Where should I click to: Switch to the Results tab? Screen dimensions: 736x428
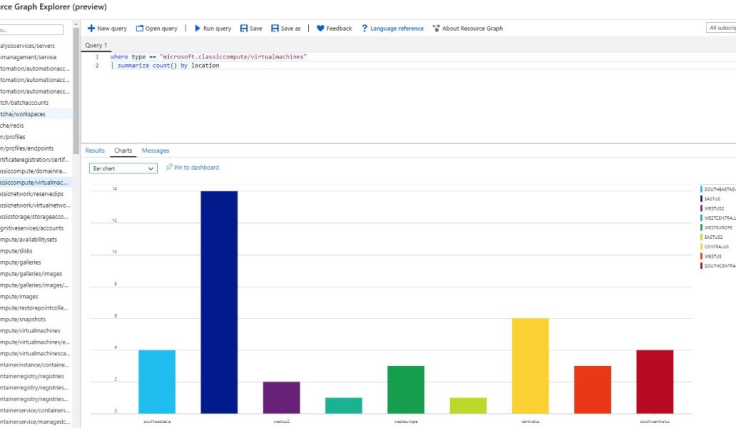click(95, 150)
